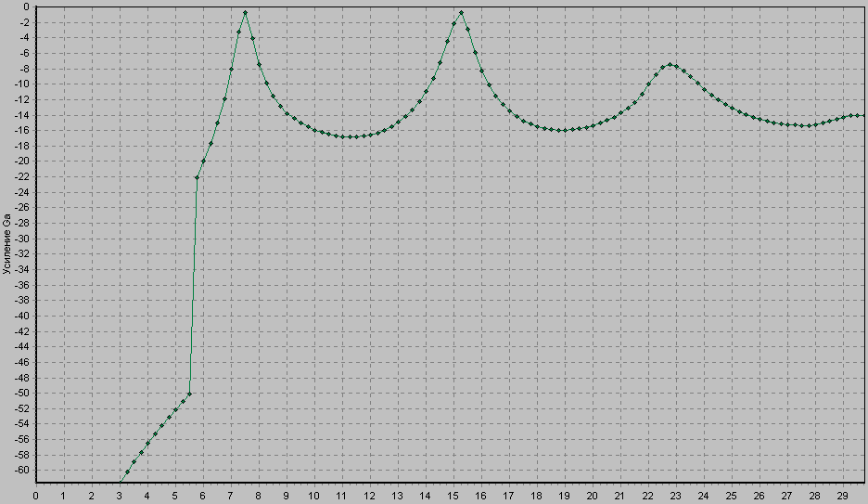Click the third peak top near 22.8
This screenshot has height=504, width=868.
coord(670,65)
